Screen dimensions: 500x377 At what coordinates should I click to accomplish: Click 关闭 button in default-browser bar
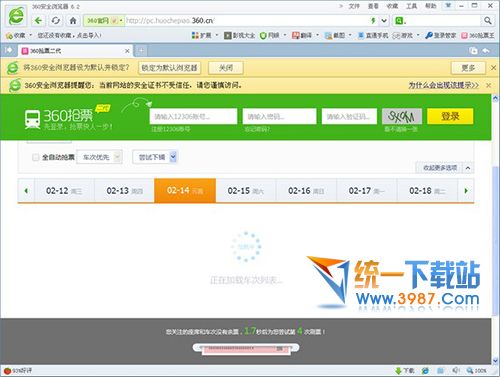point(226,68)
